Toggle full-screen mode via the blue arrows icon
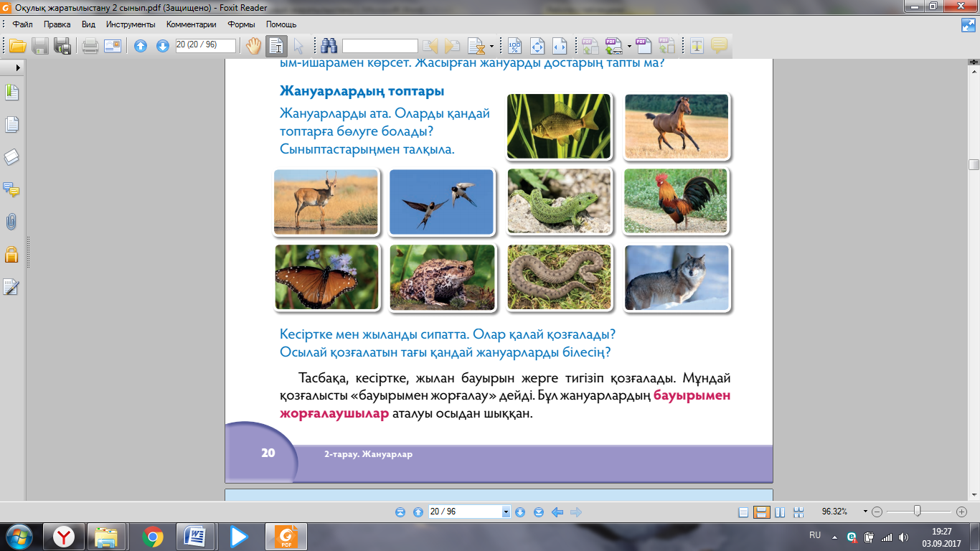 point(968,24)
